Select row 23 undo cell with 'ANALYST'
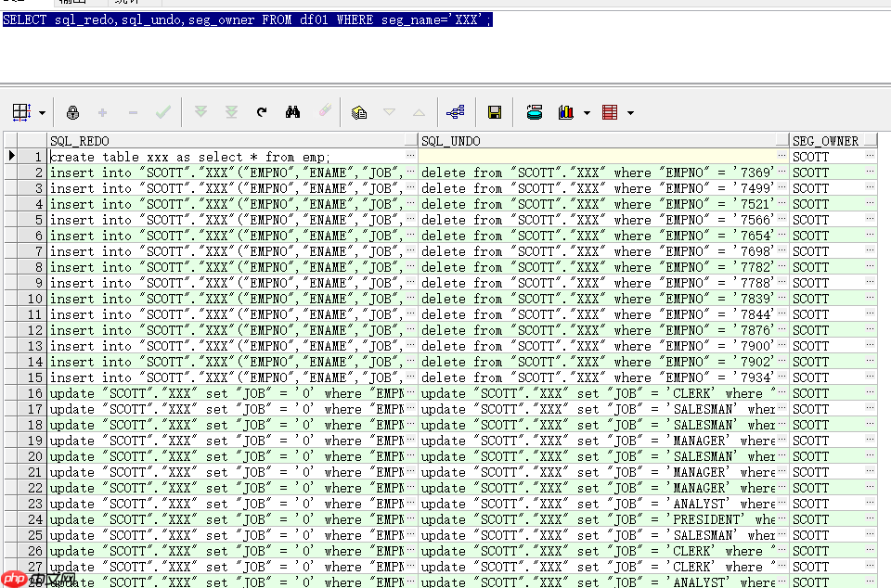891x588 pixels. tap(598, 504)
